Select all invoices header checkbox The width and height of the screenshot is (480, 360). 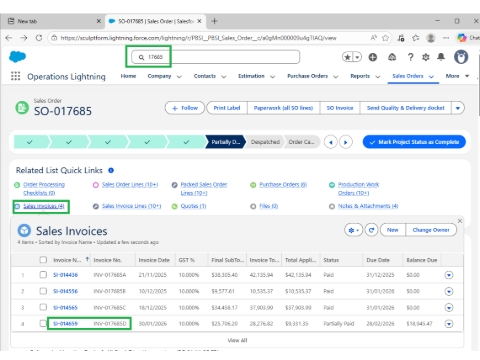[x=43, y=260]
